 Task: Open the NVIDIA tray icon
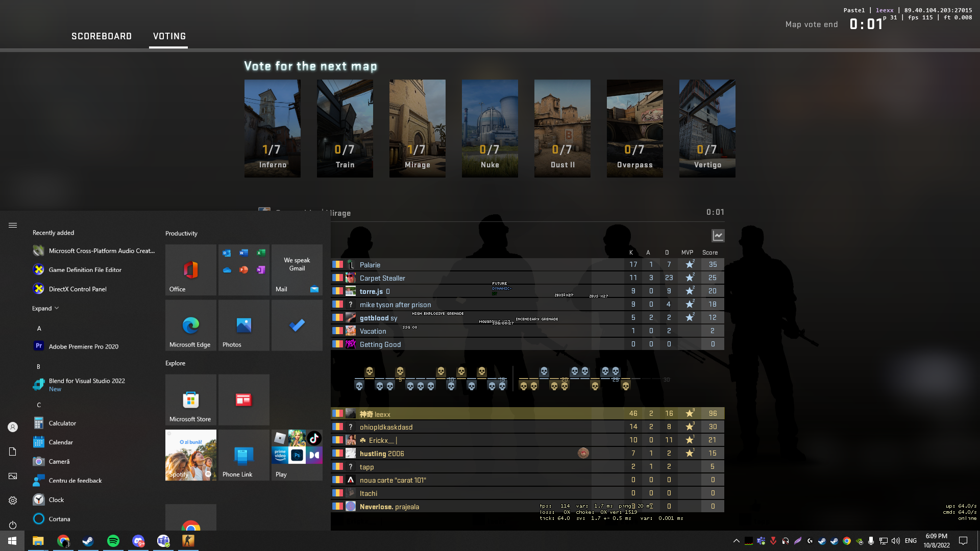859,541
